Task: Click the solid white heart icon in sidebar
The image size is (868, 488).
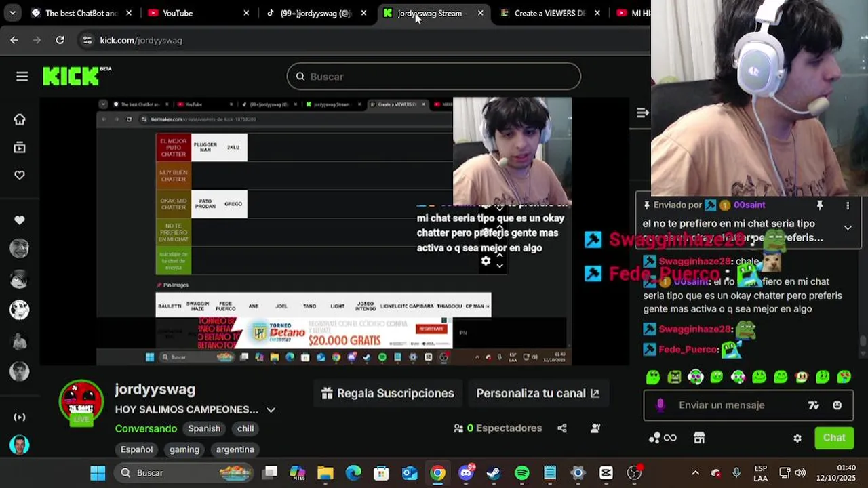Action: 20,220
